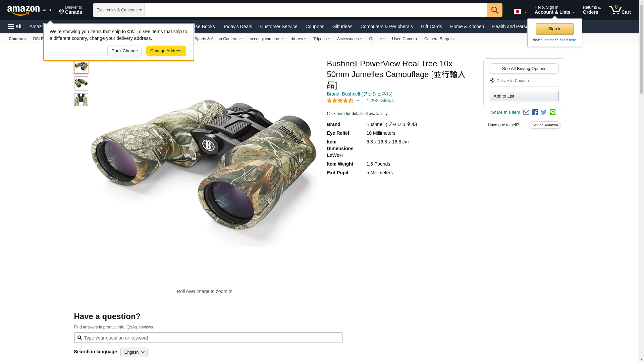This screenshot has height=362, width=644.
Task: Share this item on Twitter
Action: (544, 112)
